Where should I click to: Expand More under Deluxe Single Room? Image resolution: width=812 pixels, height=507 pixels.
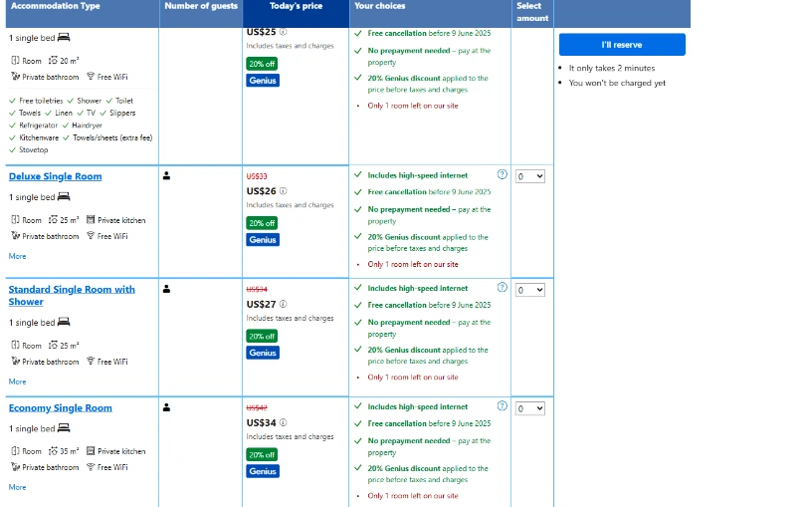click(x=17, y=256)
